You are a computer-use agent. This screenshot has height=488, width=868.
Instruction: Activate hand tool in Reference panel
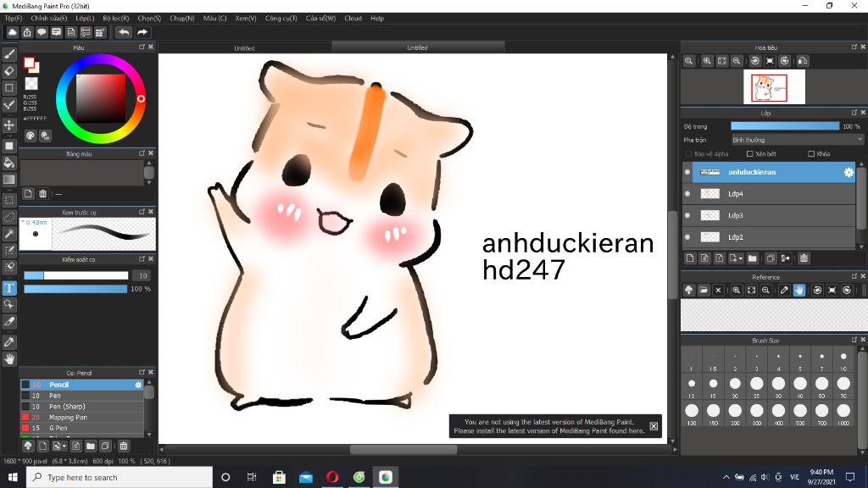[799, 290]
